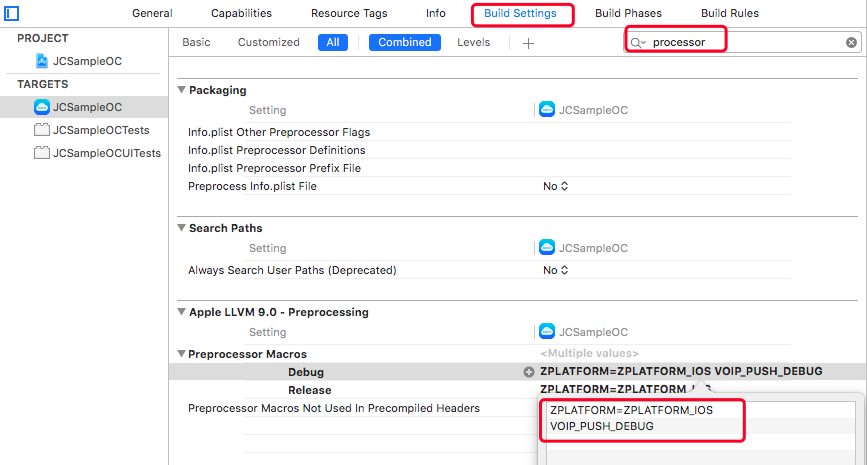Open Always Search User Paths No dropdown
867x465 pixels.
(x=556, y=270)
